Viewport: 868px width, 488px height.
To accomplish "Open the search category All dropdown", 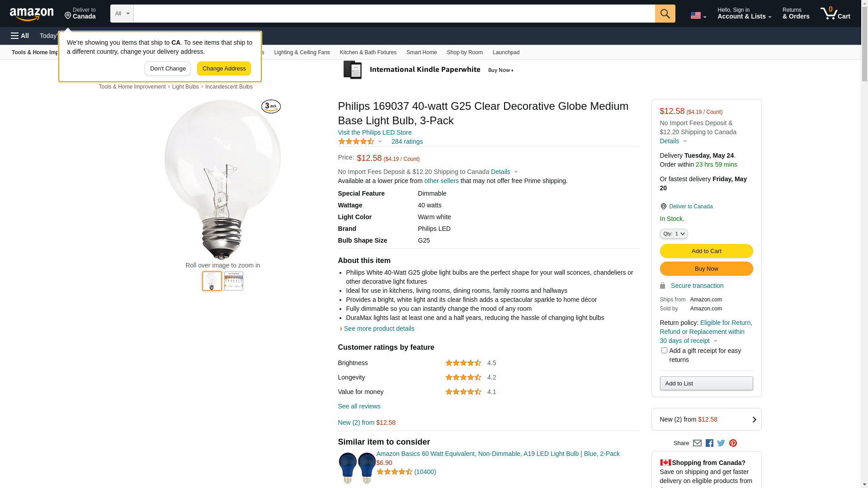I will tap(122, 14).
